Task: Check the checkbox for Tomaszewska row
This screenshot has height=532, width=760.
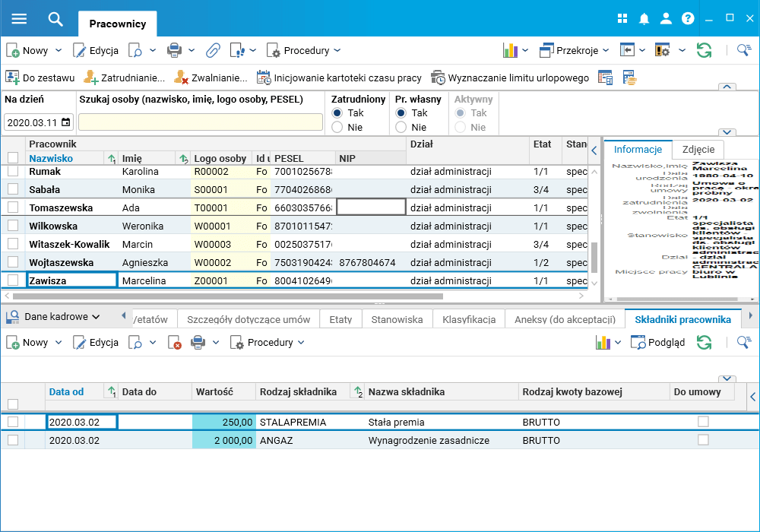Action: [13, 207]
